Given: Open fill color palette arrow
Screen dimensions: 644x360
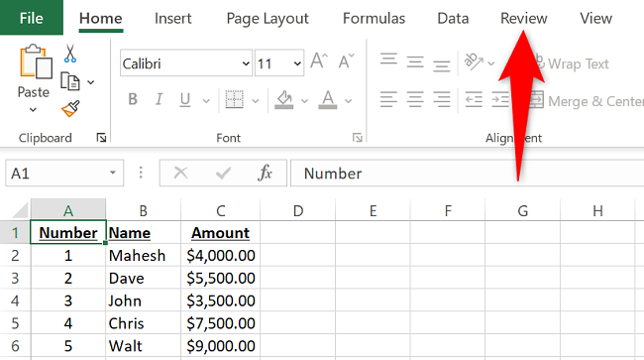Looking at the screenshot, I should pos(304,101).
